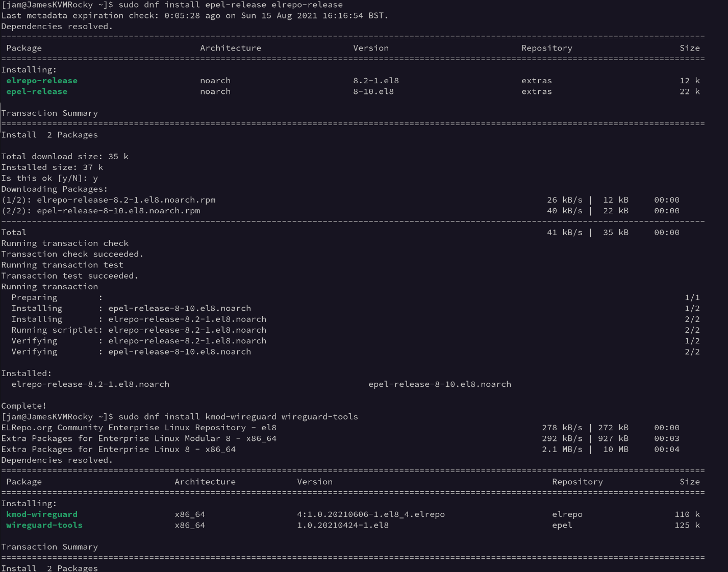
Task: Click the Architecture column header
Action: coord(231,47)
